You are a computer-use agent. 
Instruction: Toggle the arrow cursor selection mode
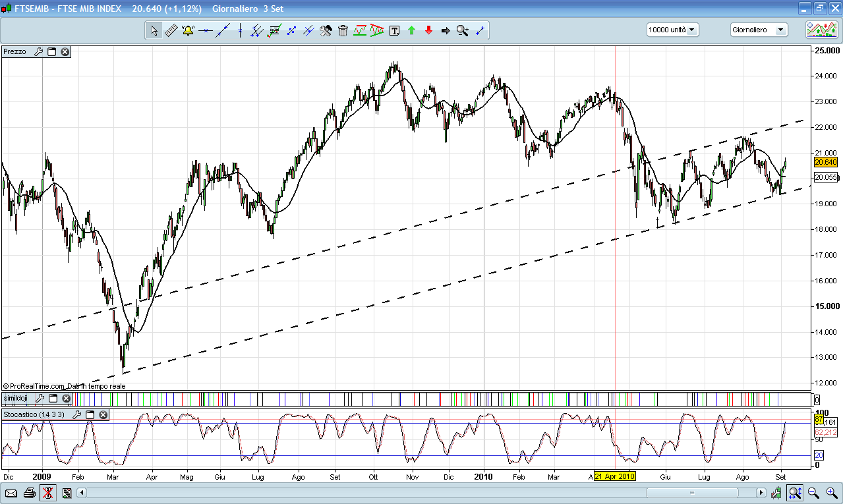(154, 30)
